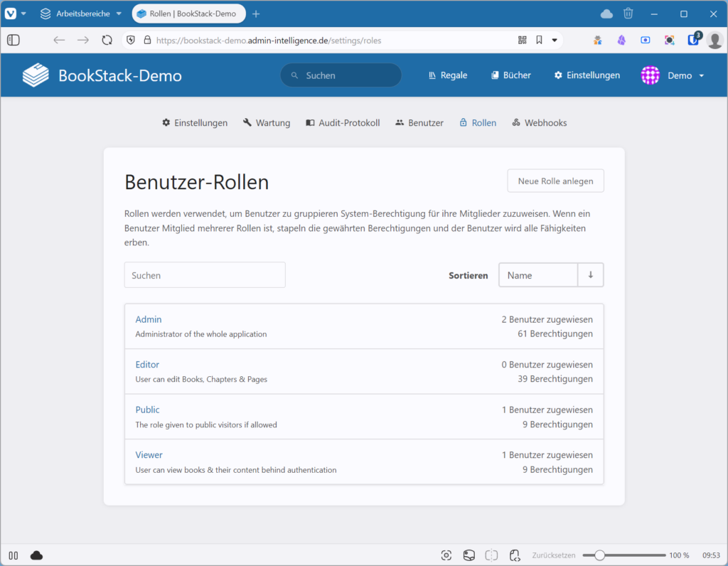Switch to the Benutzer settings tab
Viewport: 728px width, 566px height.
[x=419, y=122]
